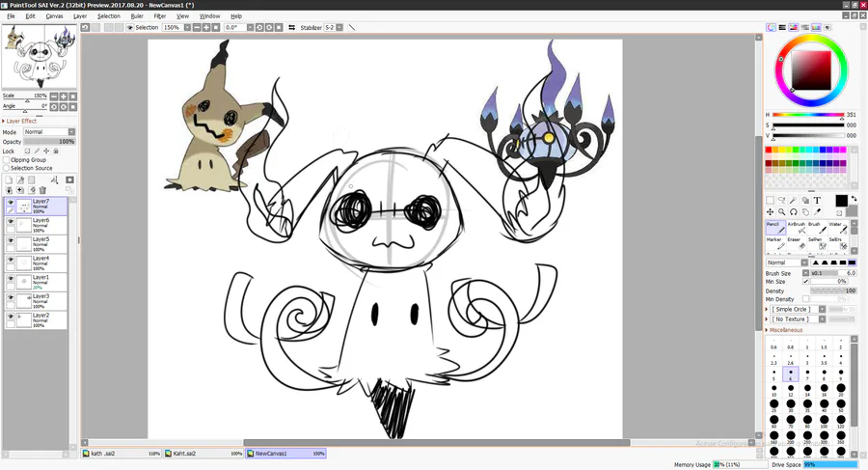Create a new normal layer

(9, 180)
